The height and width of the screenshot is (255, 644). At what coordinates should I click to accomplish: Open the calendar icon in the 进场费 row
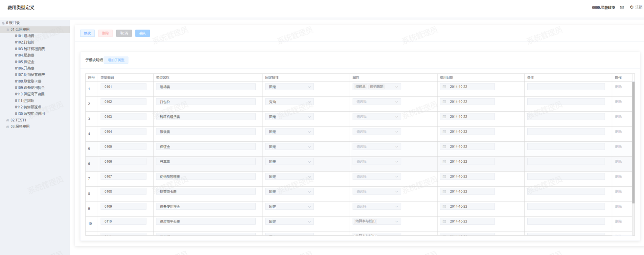point(444,87)
